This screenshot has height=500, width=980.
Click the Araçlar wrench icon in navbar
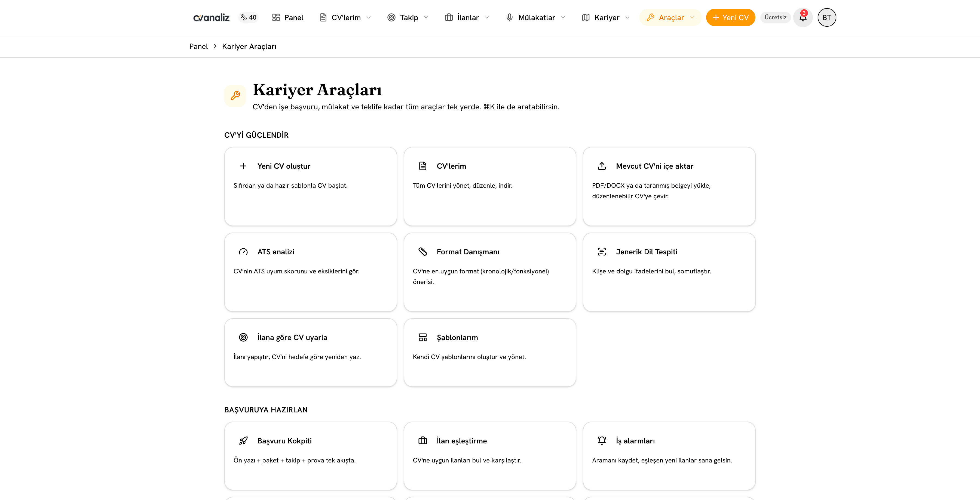[x=650, y=17]
